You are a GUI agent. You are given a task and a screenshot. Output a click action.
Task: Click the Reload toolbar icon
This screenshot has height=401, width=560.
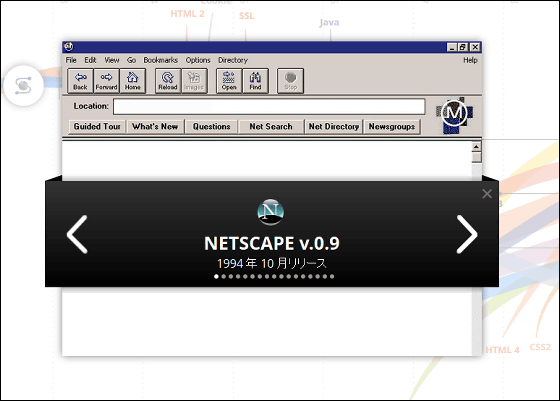(168, 81)
